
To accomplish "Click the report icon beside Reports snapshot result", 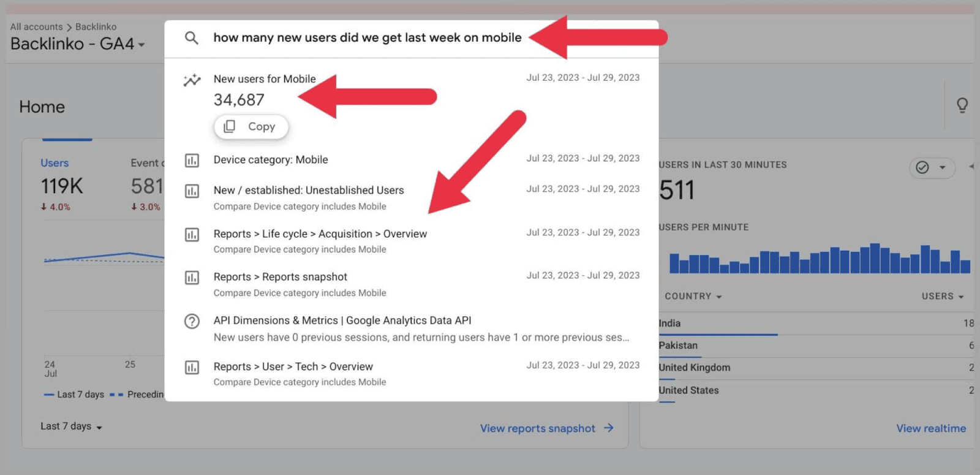I will (192, 277).
